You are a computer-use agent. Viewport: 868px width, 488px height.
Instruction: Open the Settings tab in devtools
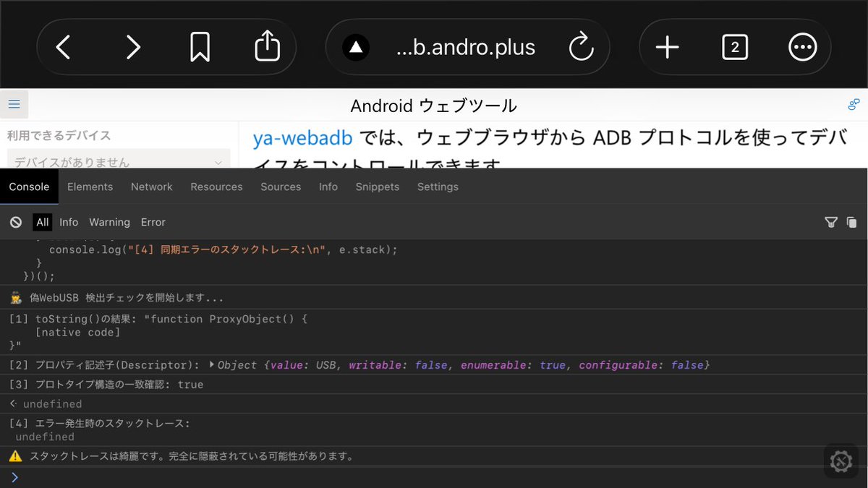[438, 187]
